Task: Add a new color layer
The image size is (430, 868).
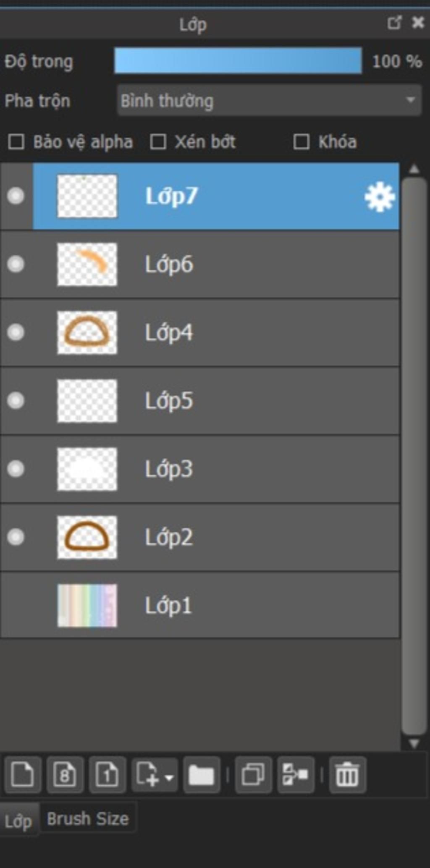Action: tap(23, 774)
